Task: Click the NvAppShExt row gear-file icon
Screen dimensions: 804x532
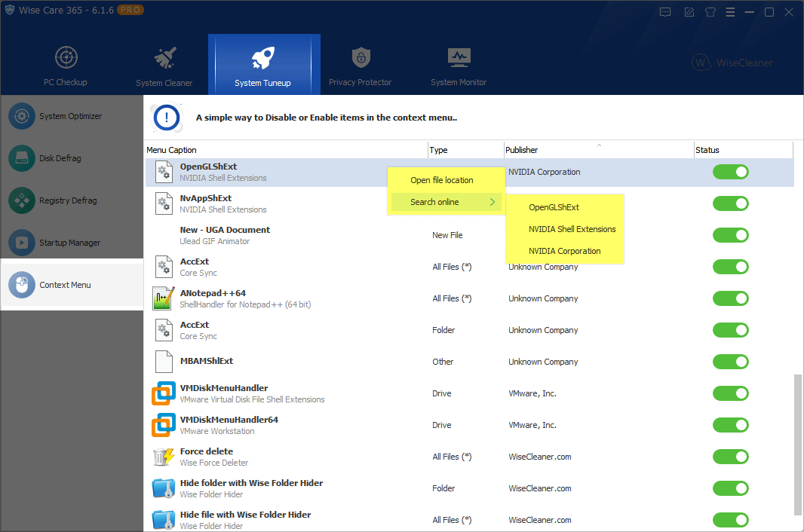Action: click(164, 203)
